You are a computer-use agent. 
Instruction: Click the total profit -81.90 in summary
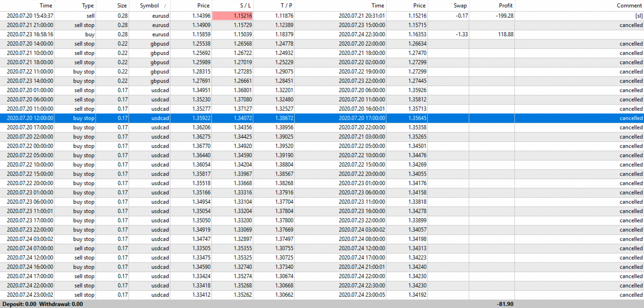pyautogui.click(x=505, y=304)
